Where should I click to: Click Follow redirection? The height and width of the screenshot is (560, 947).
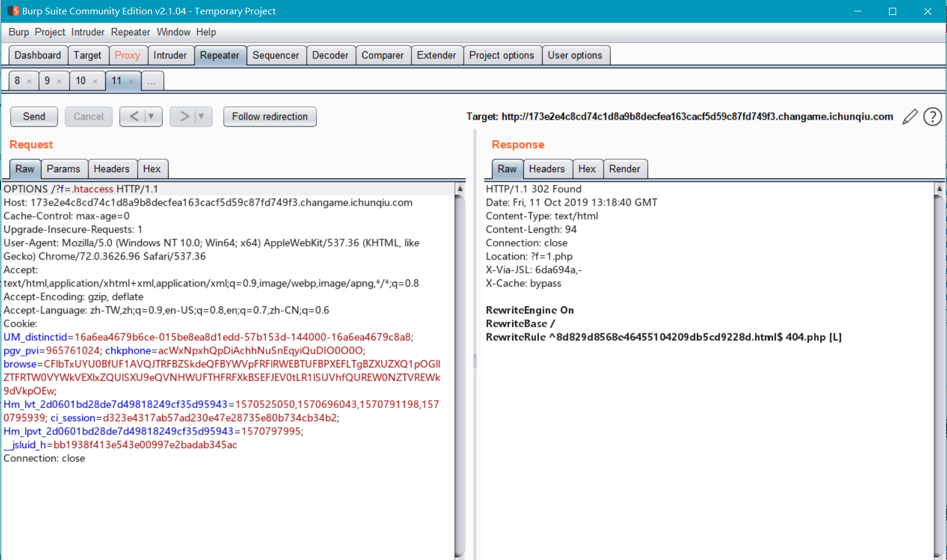(270, 117)
